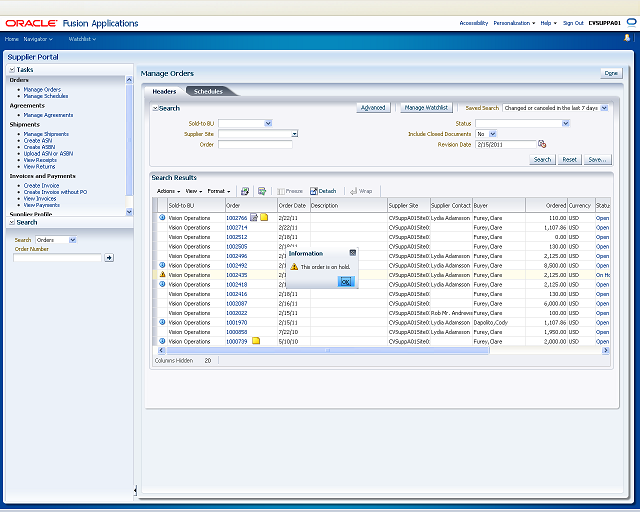Open the Supplier Site dropdown

click(295, 134)
